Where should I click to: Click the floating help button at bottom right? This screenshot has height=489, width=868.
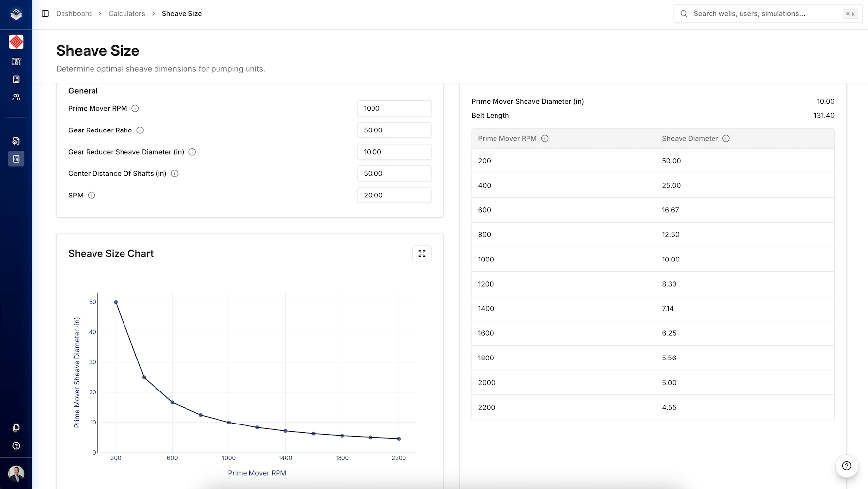846,465
